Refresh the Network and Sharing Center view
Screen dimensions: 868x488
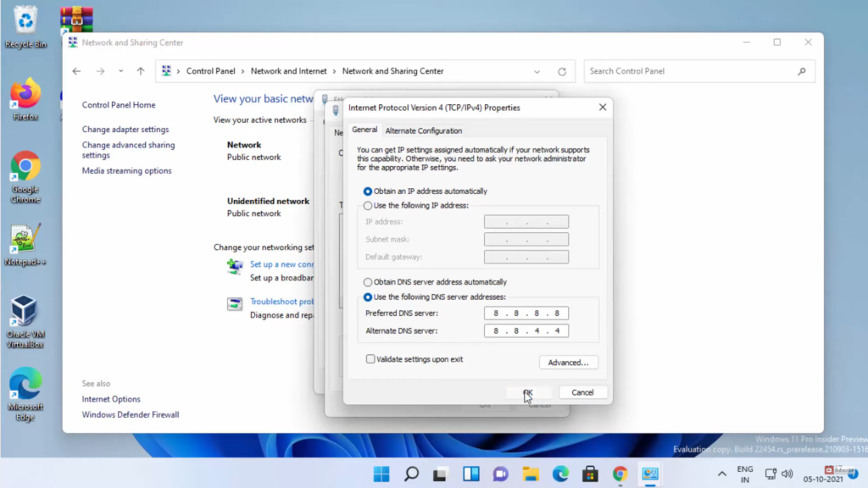pos(561,72)
